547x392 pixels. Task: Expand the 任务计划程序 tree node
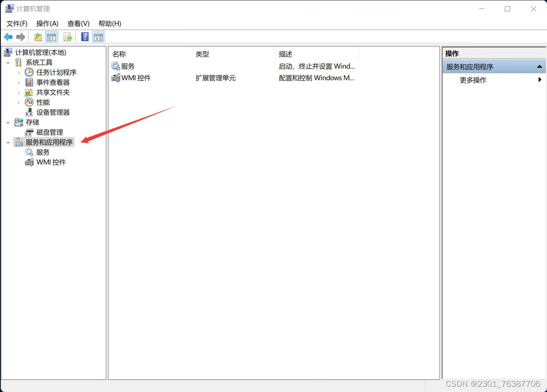pyautogui.click(x=19, y=72)
